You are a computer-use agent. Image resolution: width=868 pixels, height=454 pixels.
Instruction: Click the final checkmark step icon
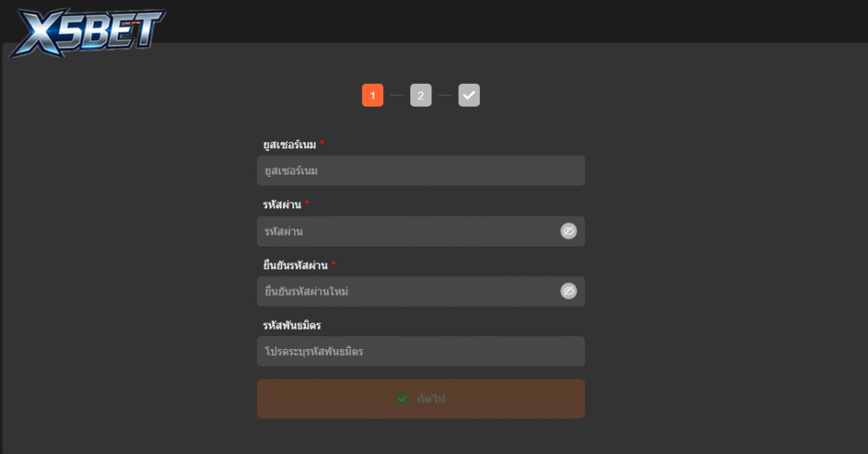tap(469, 96)
